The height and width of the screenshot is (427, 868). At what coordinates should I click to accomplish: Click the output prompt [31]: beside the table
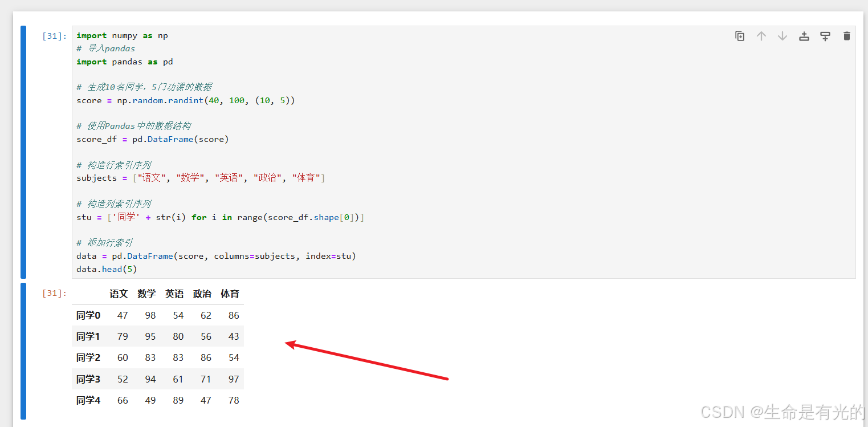coord(55,293)
